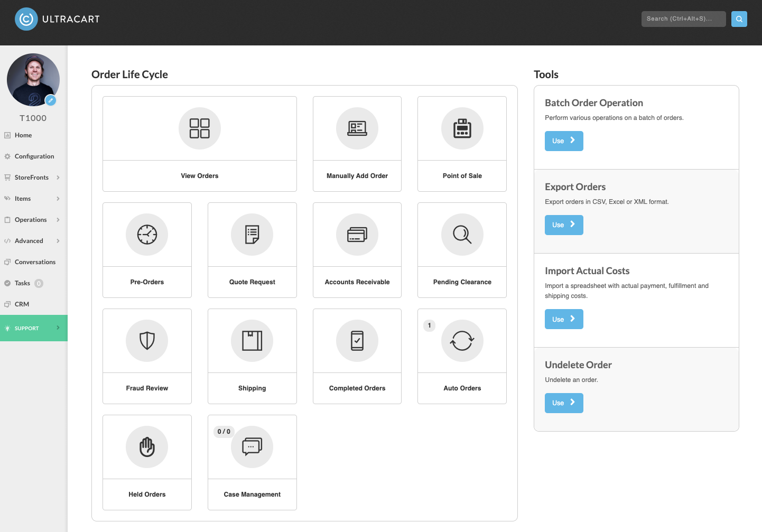The image size is (762, 532).
Task: Click the blue search button
Action: point(739,19)
